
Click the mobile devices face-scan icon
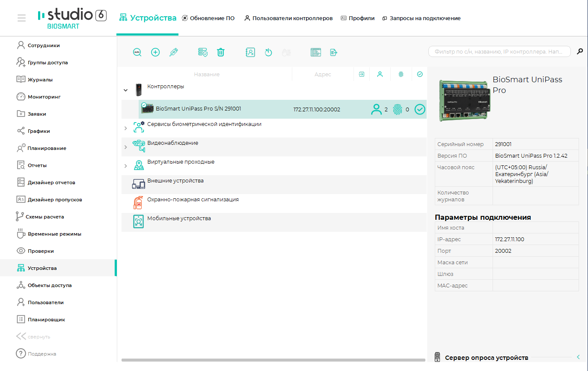tap(138, 221)
